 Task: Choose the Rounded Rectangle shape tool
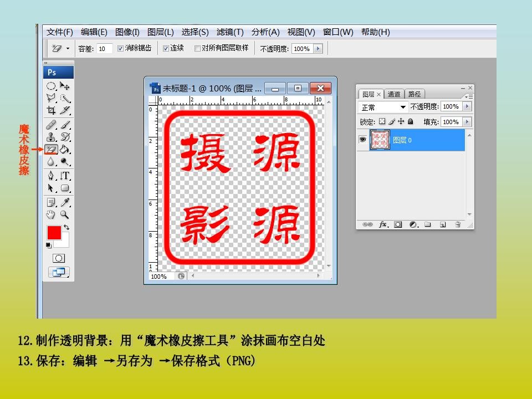click(65, 188)
